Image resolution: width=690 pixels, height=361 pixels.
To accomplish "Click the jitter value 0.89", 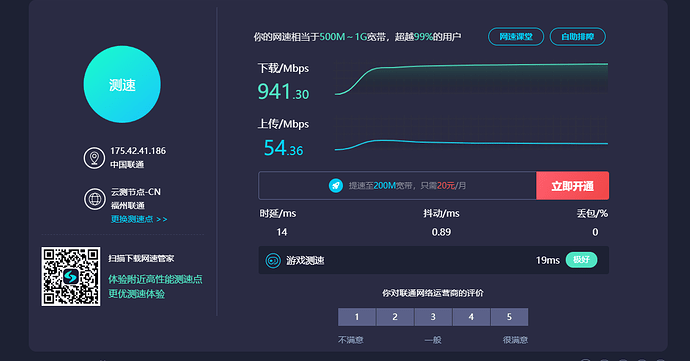I will tap(441, 232).
